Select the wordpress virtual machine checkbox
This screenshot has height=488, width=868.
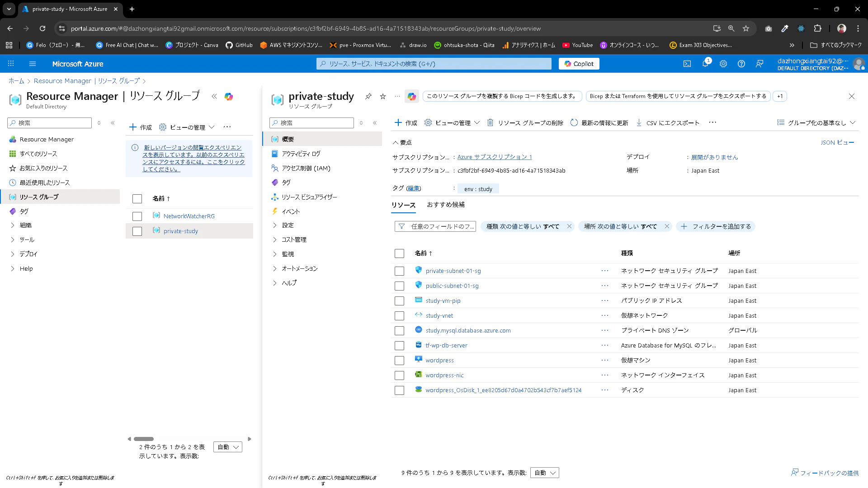point(399,361)
